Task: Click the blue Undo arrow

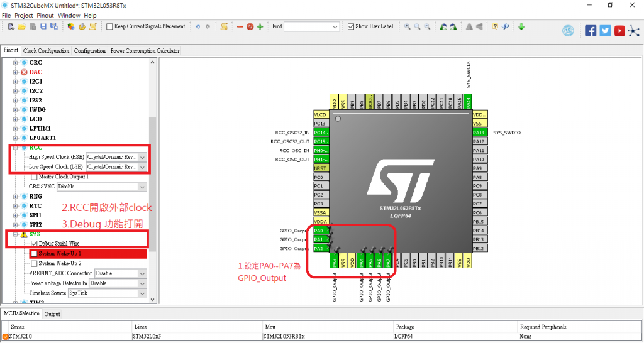Action: 197,26
